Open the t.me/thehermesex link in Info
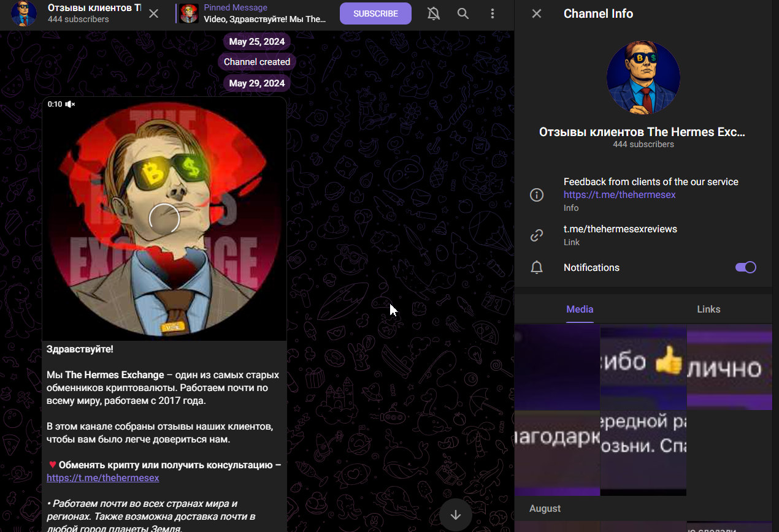 [620, 195]
